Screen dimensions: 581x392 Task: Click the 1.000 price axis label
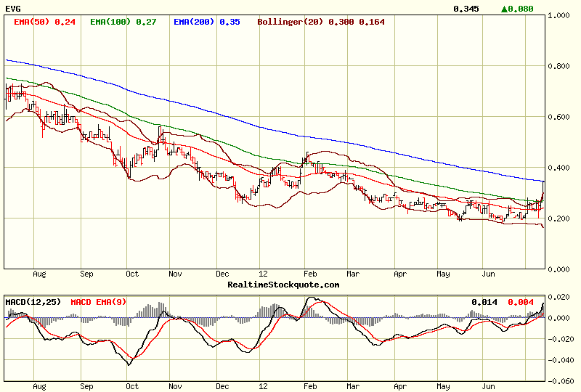tap(561, 15)
